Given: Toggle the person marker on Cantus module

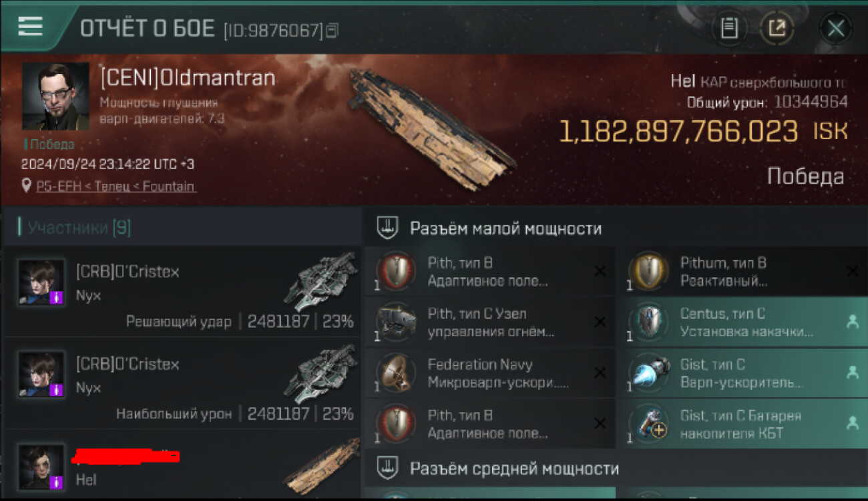Looking at the screenshot, I should [852, 322].
